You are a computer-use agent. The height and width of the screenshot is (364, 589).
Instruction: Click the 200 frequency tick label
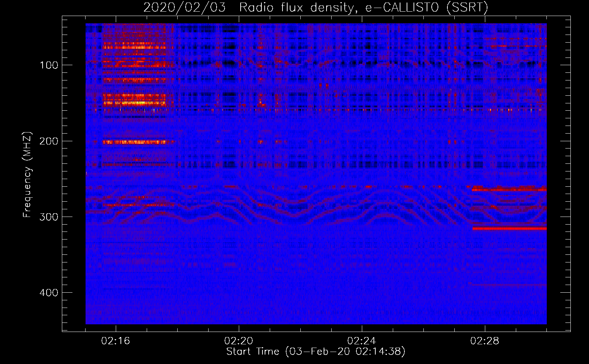[49, 141]
